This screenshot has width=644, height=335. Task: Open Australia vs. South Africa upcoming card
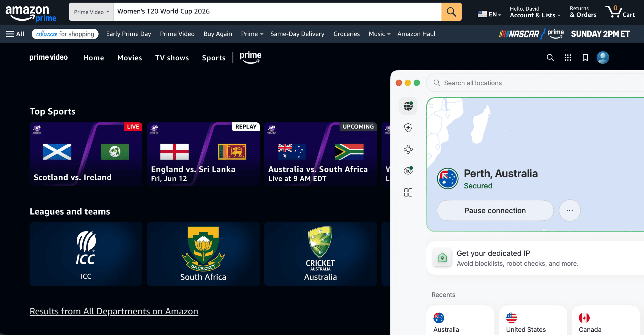(320, 154)
